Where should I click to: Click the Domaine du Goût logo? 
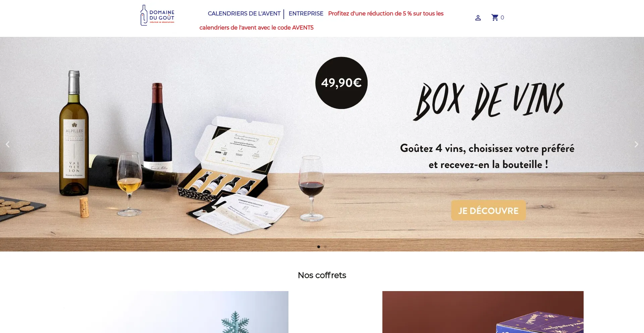[157, 15]
